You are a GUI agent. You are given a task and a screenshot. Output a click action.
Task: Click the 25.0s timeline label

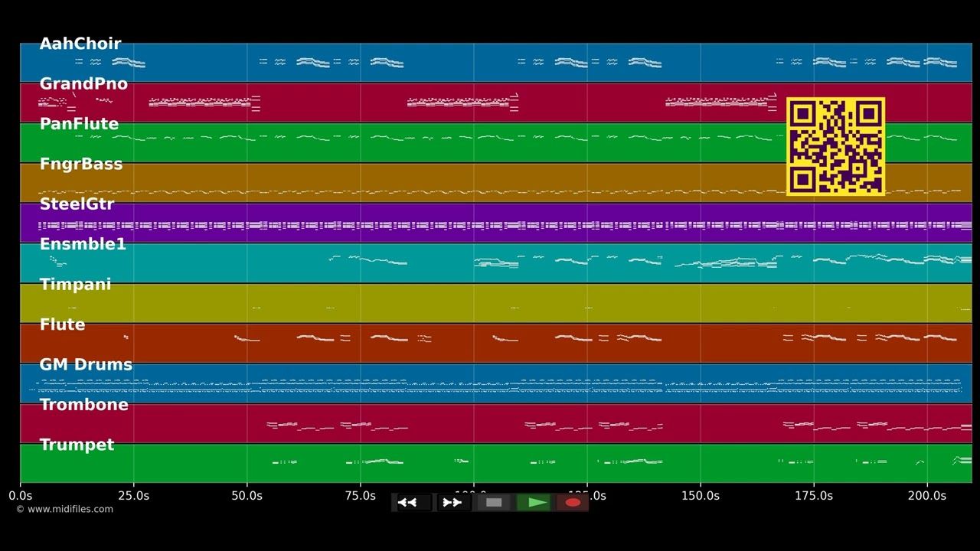click(133, 496)
